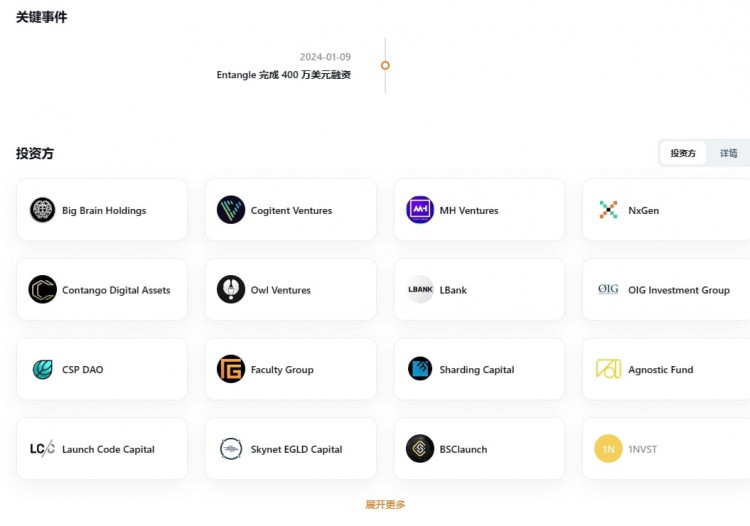Screen dimensions: 750x526
Task: Select the Agnostic Fund name text
Action: [661, 370]
